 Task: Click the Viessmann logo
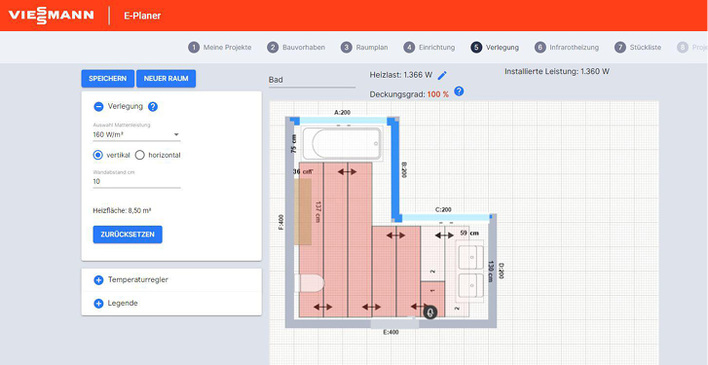coord(51,15)
